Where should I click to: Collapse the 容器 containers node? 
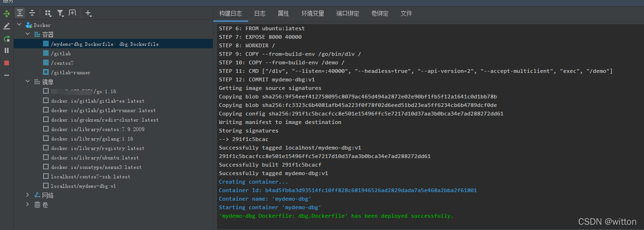pos(28,35)
